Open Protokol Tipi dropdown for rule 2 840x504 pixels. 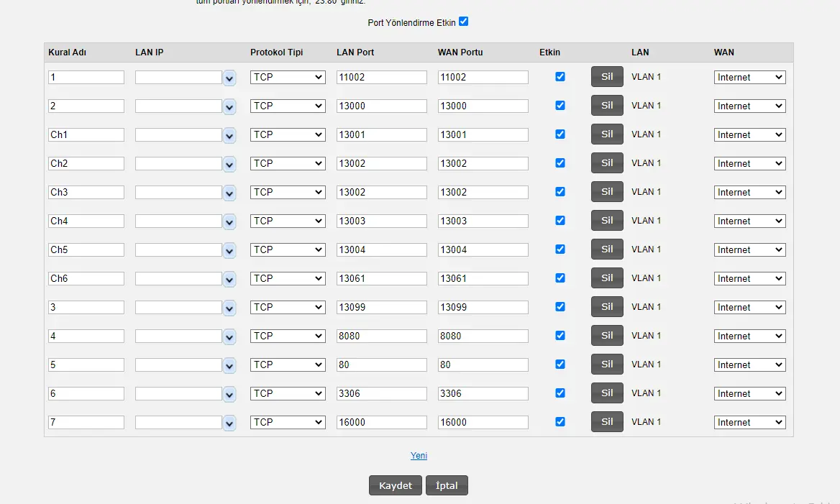[288, 106]
